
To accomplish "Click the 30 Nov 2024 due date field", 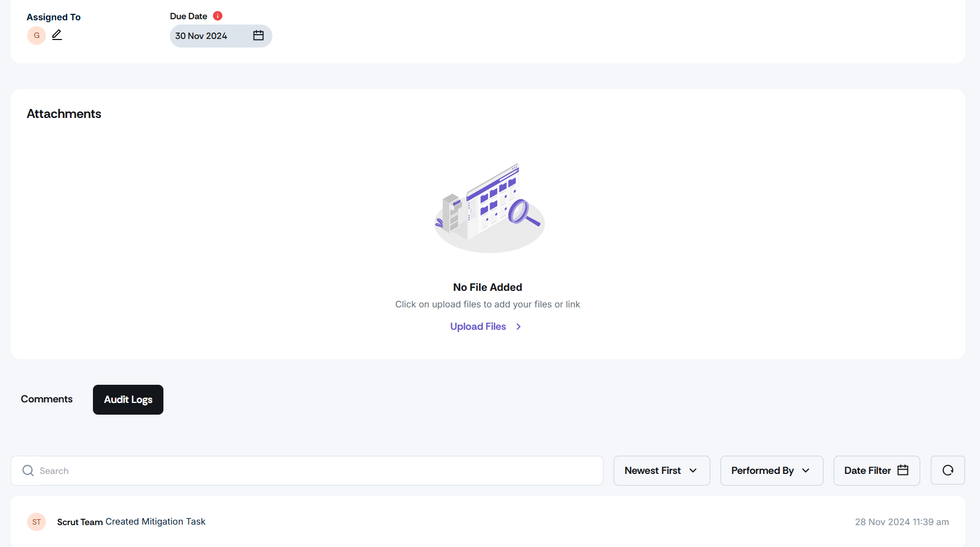I will [221, 36].
